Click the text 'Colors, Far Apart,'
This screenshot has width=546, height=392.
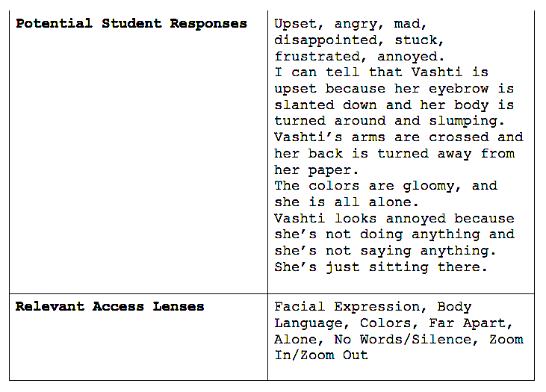click(x=436, y=323)
